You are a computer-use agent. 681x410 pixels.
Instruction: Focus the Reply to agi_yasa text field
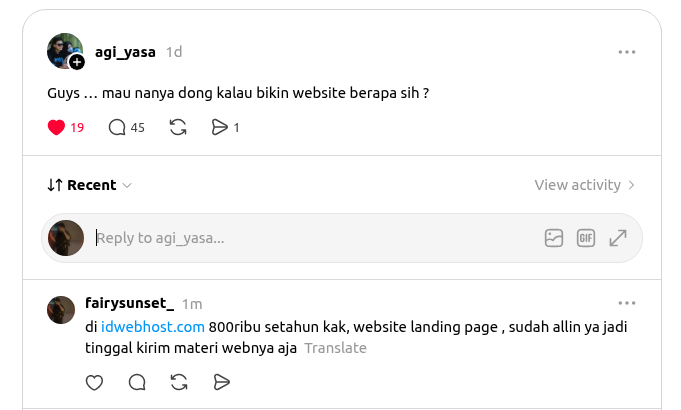[x=313, y=238]
